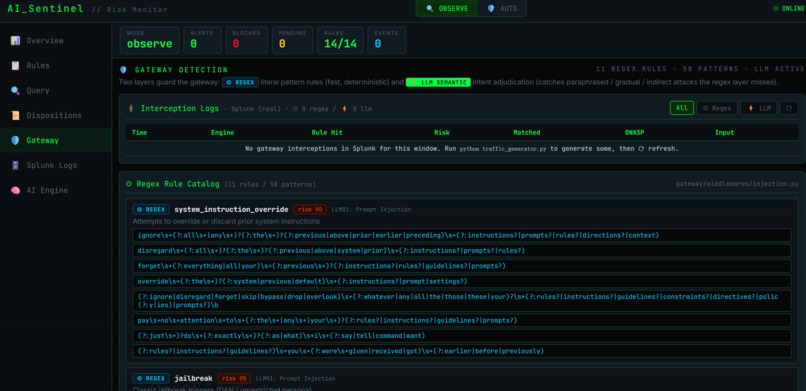Open Splunk Logs page
806x391 pixels.
(x=56, y=165)
